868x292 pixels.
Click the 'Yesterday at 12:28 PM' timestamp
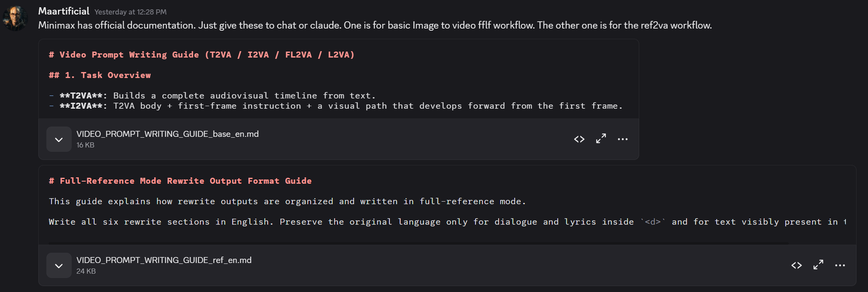click(x=130, y=12)
